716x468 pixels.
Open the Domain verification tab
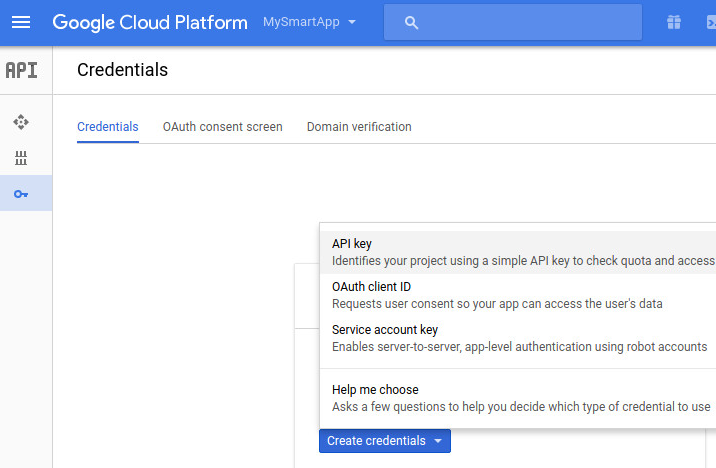pos(359,127)
